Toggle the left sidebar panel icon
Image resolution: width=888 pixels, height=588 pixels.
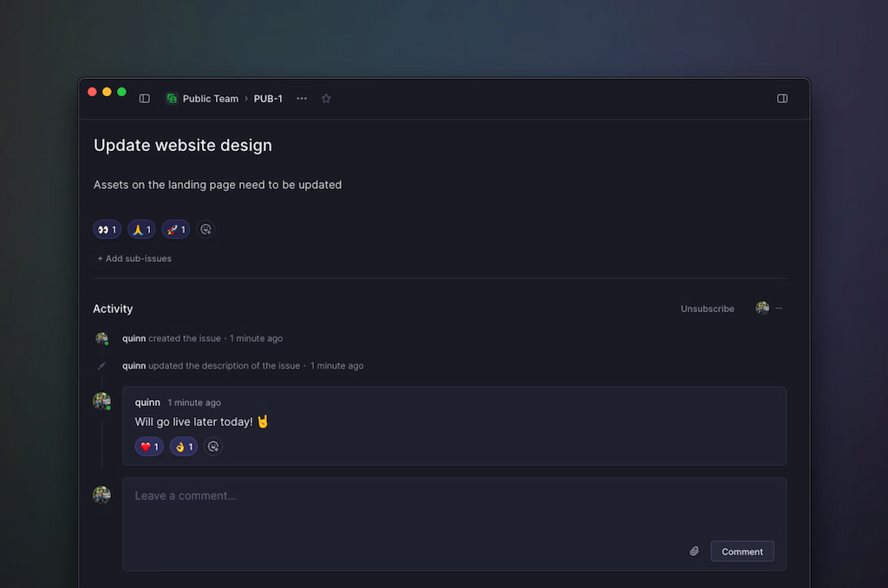(145, 99)
